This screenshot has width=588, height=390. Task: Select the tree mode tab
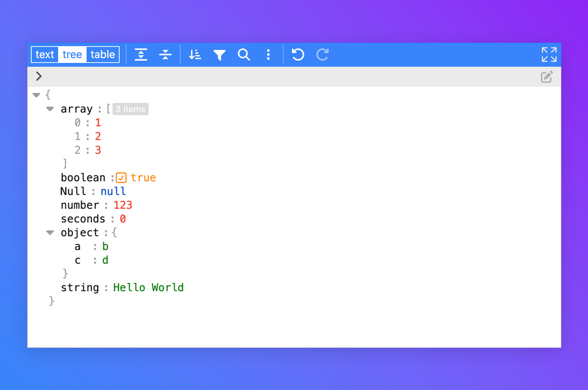pos(72,55)
